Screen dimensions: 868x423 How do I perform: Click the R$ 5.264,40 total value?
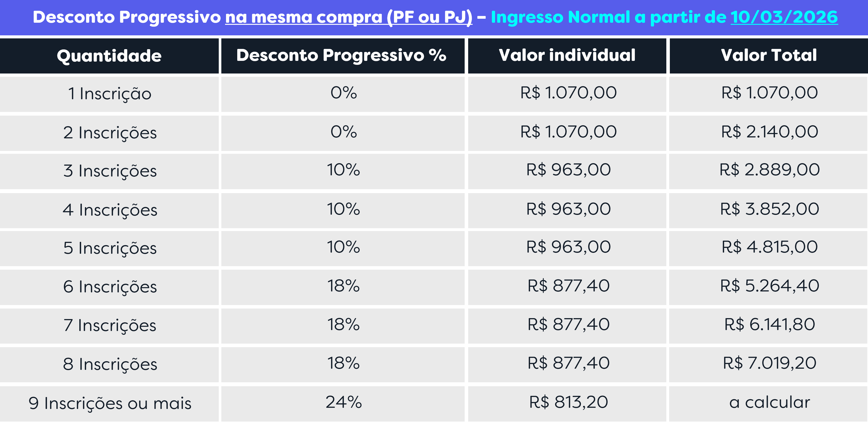(x=769, y=286)
